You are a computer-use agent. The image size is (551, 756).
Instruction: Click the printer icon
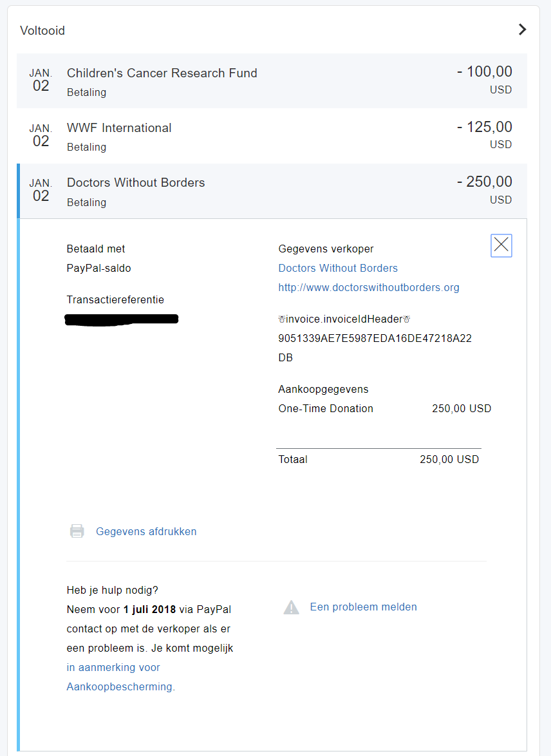(x=77, y=531)
